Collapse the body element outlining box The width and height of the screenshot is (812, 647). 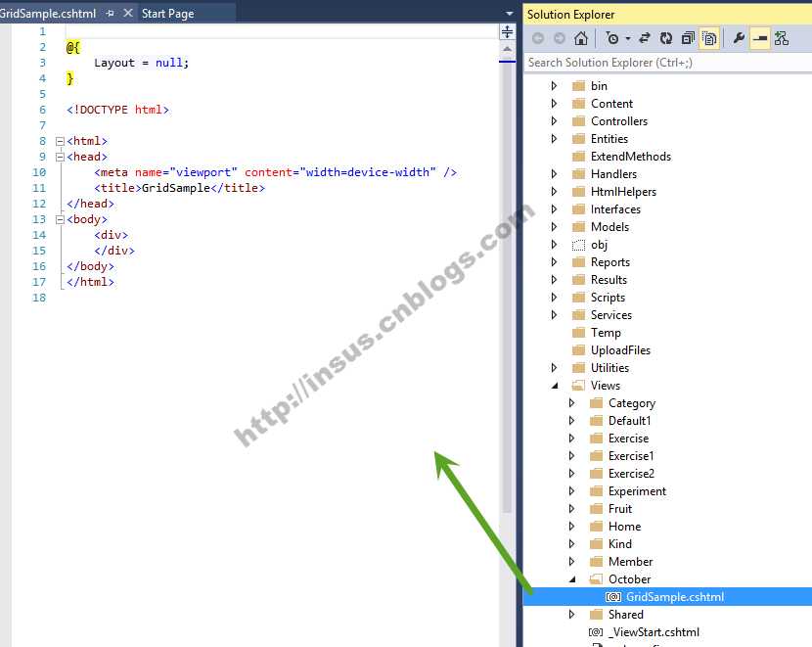click(x=60, y=219)
